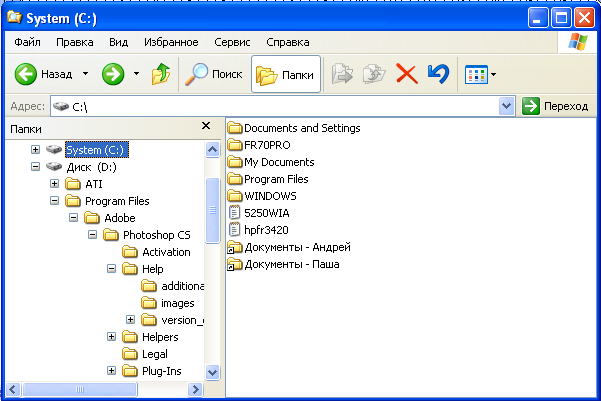
Task: Select the Plug-Ins folder in tree
Action: 161,371
